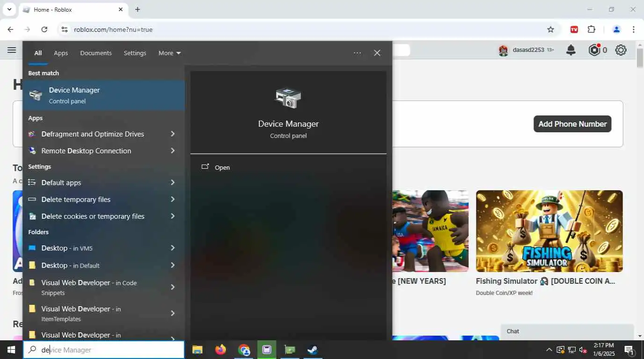Expand Desktop in VM5 arrow
Screen dimensions: 644x359
173,248
